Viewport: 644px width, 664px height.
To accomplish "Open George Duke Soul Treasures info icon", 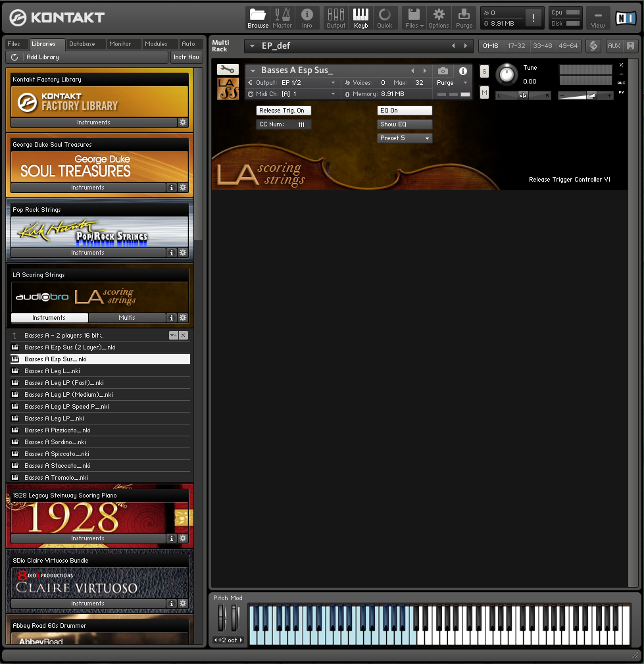I will click(x=172, y=188).
